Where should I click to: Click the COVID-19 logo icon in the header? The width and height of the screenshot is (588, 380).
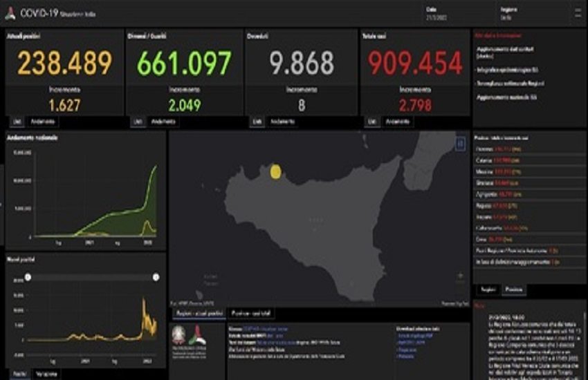tap(10, 12)
